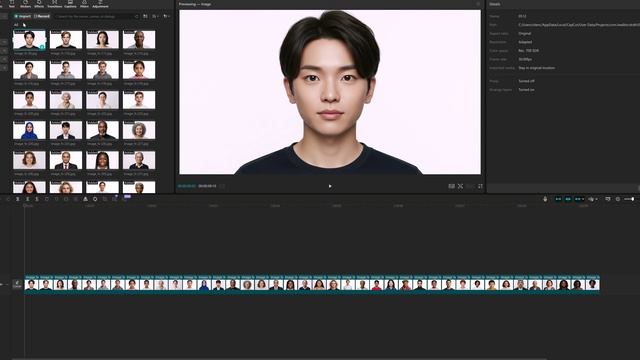The image size is (640, 360).
Task: Click the Import button
Action: pyautogui.click(x=22, y=16)
